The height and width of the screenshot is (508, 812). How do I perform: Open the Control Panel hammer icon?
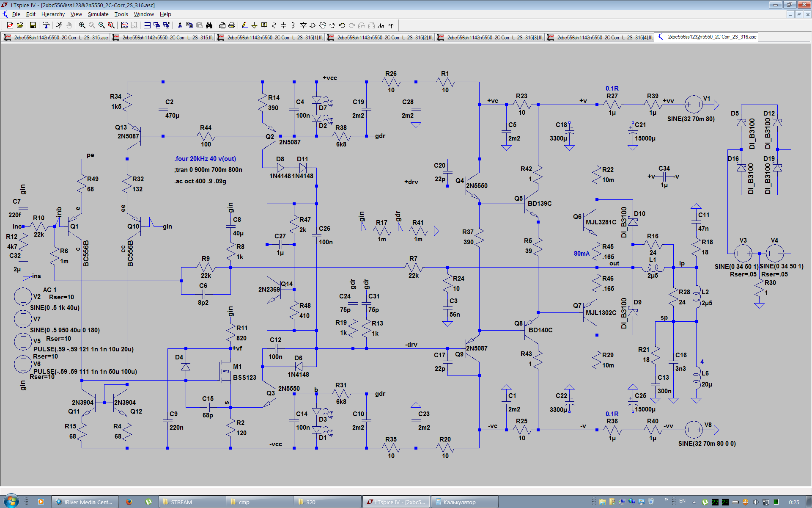click(46, 25)
